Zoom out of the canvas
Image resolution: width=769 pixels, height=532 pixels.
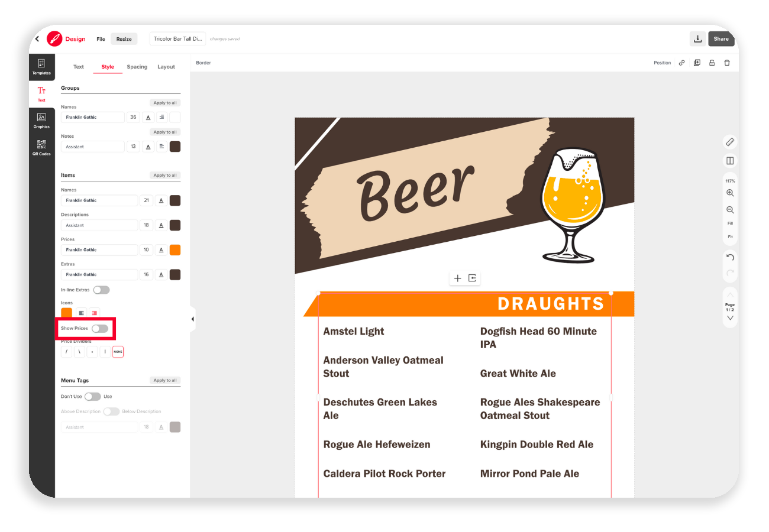click(730, 210)
